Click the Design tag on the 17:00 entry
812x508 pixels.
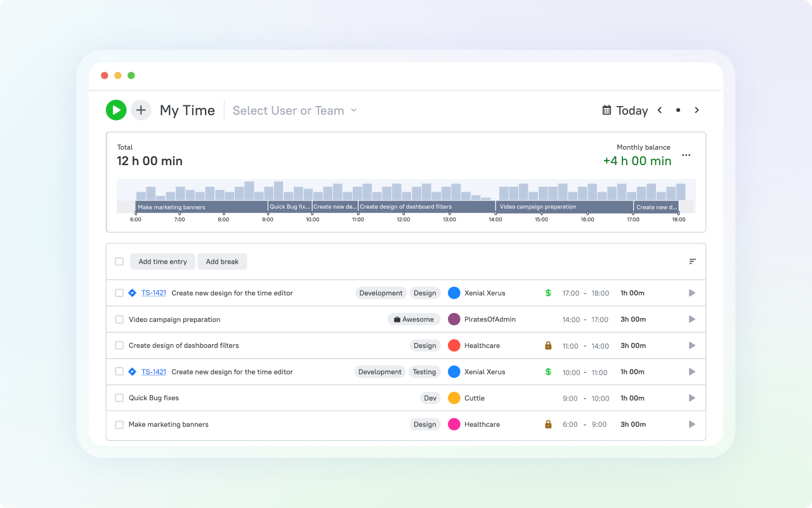tap(425, 293)
